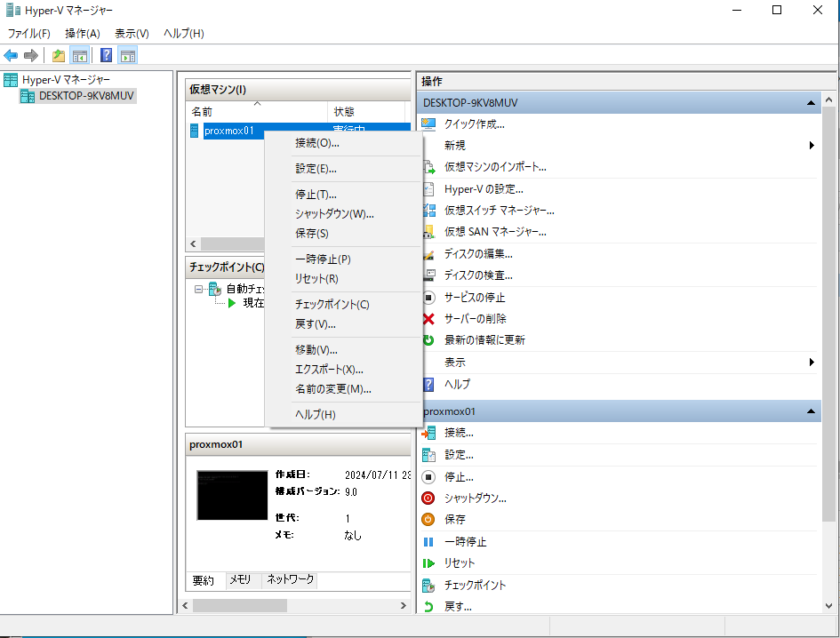Viewport: 840px width, 638px height.
Task: Click the blue help question mark toolbar icon
Action: pyautogui.click(x=106, y=56)
